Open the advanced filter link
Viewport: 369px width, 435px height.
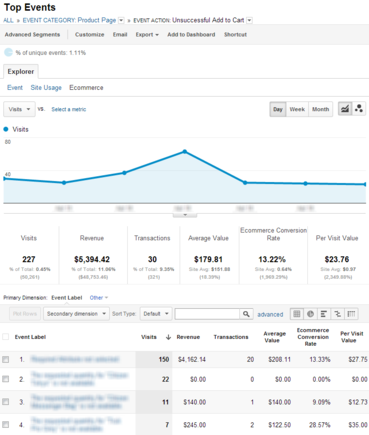270,314
